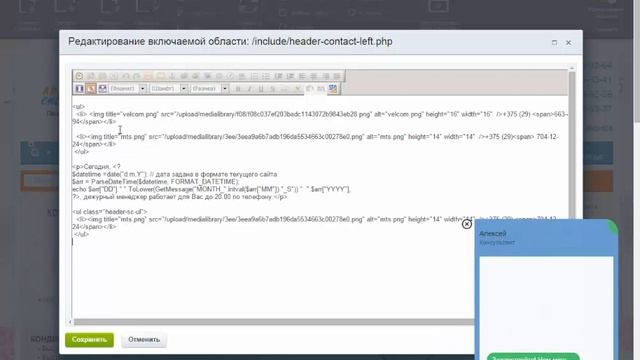Close the include-area editing dialog

pyautogui.click(x=569, y=42)
